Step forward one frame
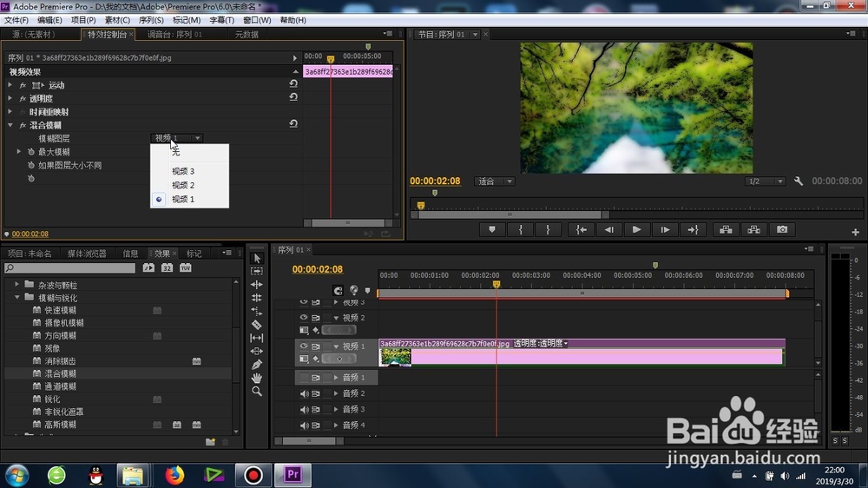This screenshot has width=868, height=488. coord(665,229)
